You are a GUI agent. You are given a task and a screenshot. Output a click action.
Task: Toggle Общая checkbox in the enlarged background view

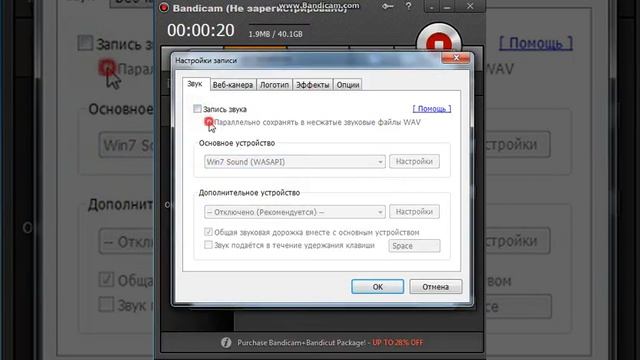(x=106, y=279)
